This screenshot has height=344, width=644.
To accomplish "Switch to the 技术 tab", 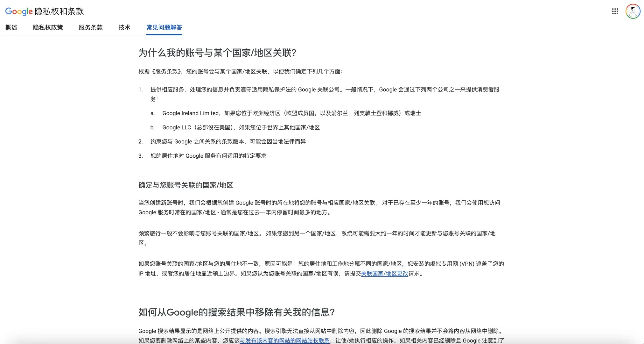I will (124, 27).
